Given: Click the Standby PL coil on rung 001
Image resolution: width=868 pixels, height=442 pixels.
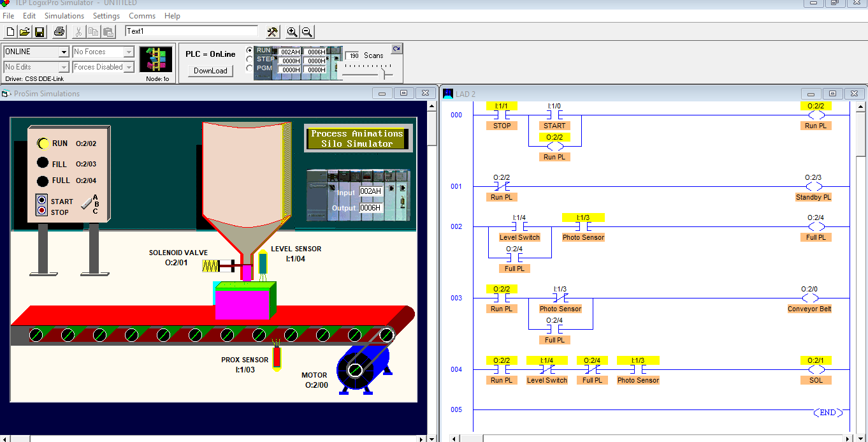Looking at the screenshot, I should pos(813,187).
